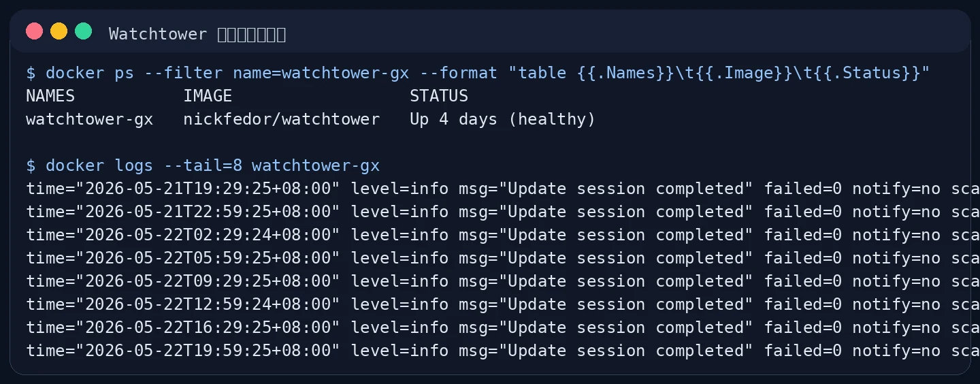Click the red close window button

click(34, 31)
